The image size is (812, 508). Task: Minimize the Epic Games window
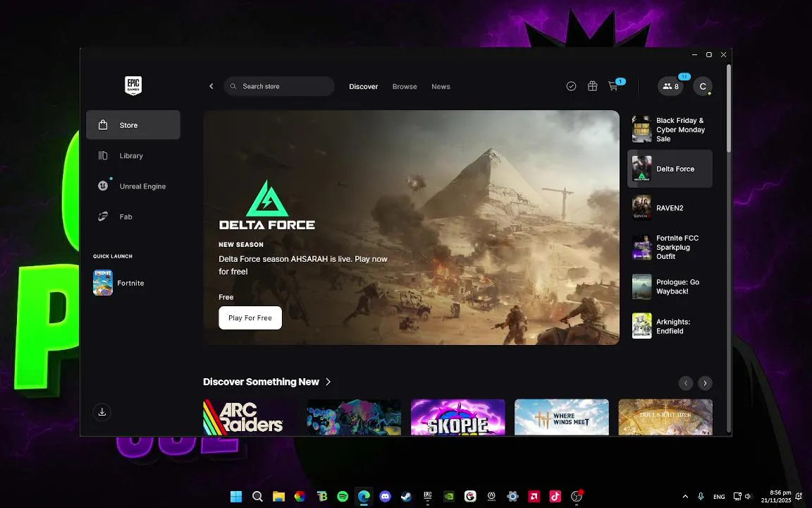tap(694, 54)
